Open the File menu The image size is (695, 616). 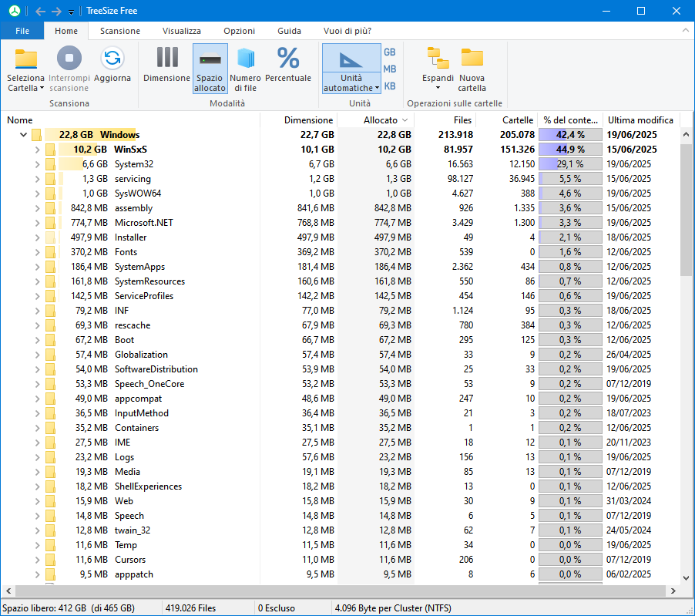(22, 31)
